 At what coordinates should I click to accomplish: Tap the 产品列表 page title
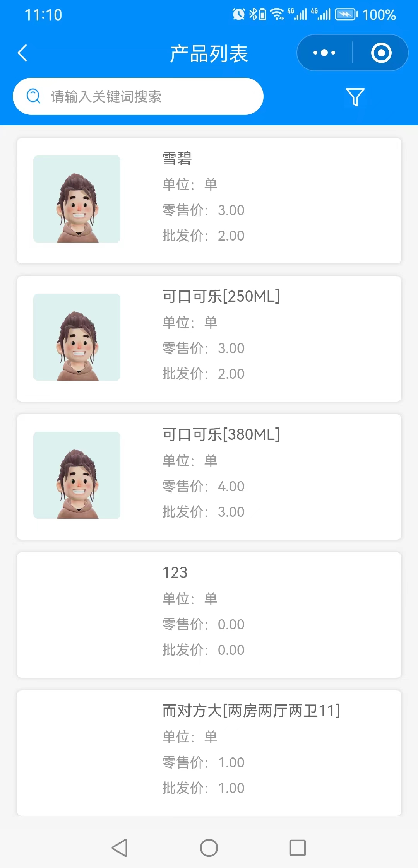pos(209,53)
